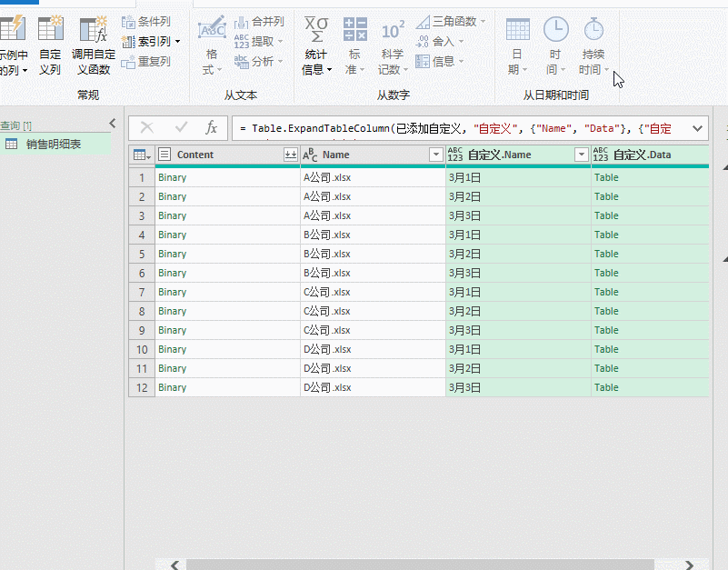Screen dimensions: 728x570
Task: Select cell 3月2日 in row 5
Action: tap(518, 255)
